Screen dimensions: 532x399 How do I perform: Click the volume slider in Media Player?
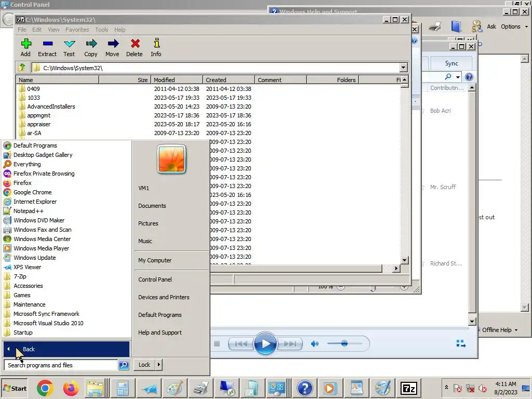(344, 344)
